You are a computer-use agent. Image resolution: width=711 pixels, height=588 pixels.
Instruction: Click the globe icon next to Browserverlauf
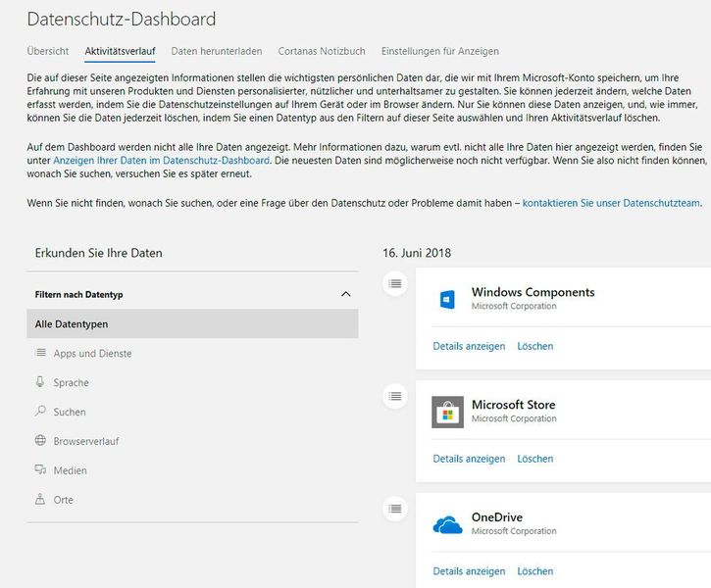coord(40,440)
